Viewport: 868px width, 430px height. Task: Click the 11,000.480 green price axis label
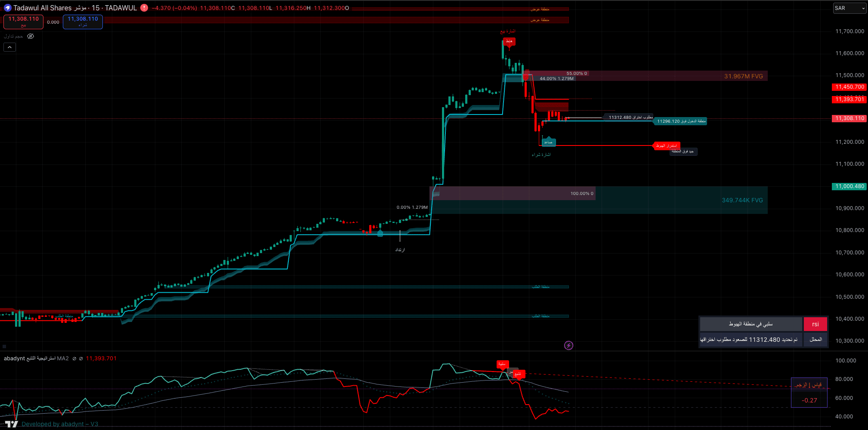click(x=849, y=186)
